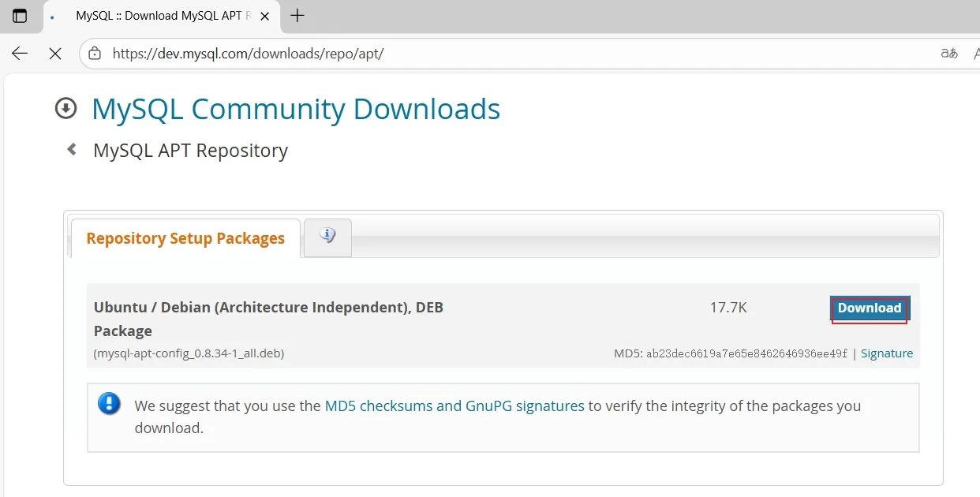Click the circular download arrow icon beside the heading
The width and height of the screenshot is (980, 497).
[65, 108]
